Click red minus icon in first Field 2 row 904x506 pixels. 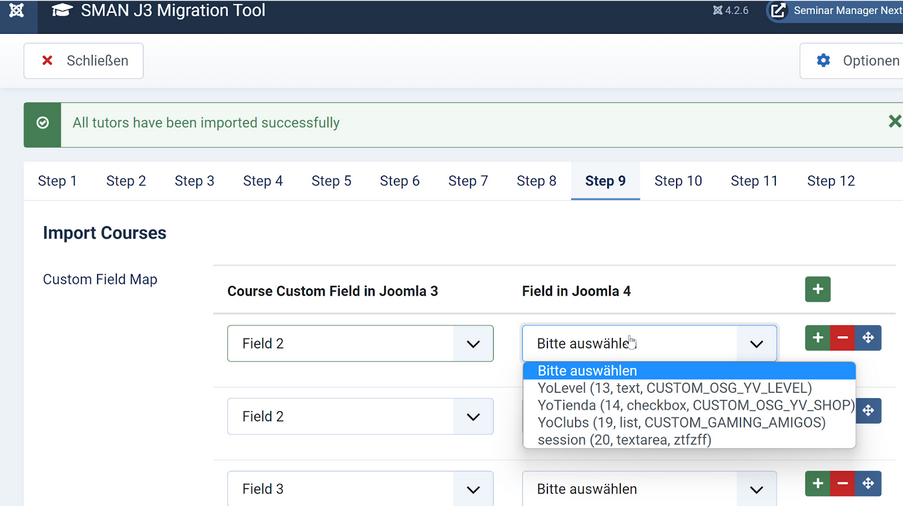point(842,338)
